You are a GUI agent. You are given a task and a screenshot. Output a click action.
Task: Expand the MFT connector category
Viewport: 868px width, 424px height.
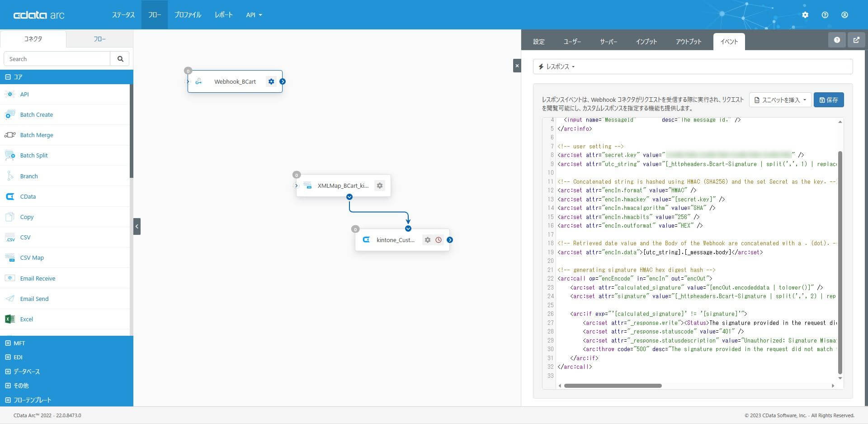8,343
